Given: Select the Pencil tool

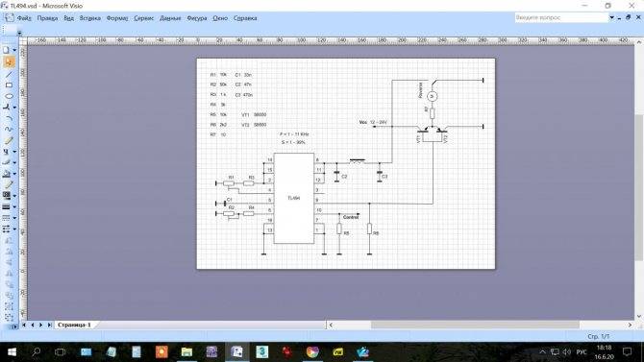Looking at the screenshot, I should point(9,140).
